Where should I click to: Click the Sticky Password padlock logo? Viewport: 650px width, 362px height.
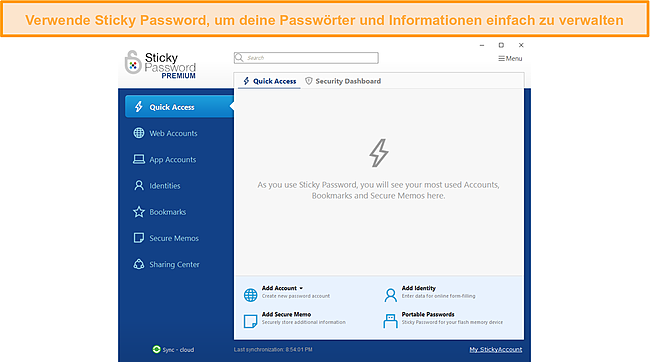point(133,62)
